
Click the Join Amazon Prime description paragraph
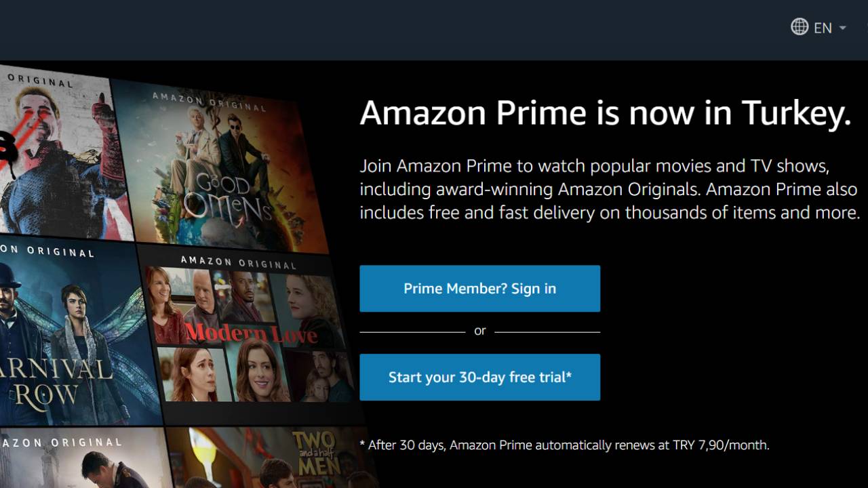point(610,189)
